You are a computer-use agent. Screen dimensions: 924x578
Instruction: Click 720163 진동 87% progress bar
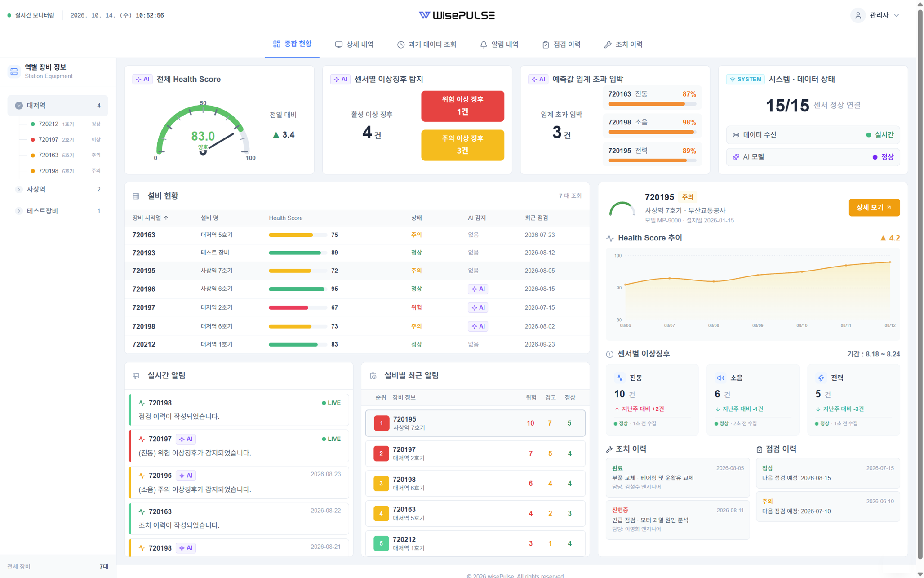pos(652,104)
